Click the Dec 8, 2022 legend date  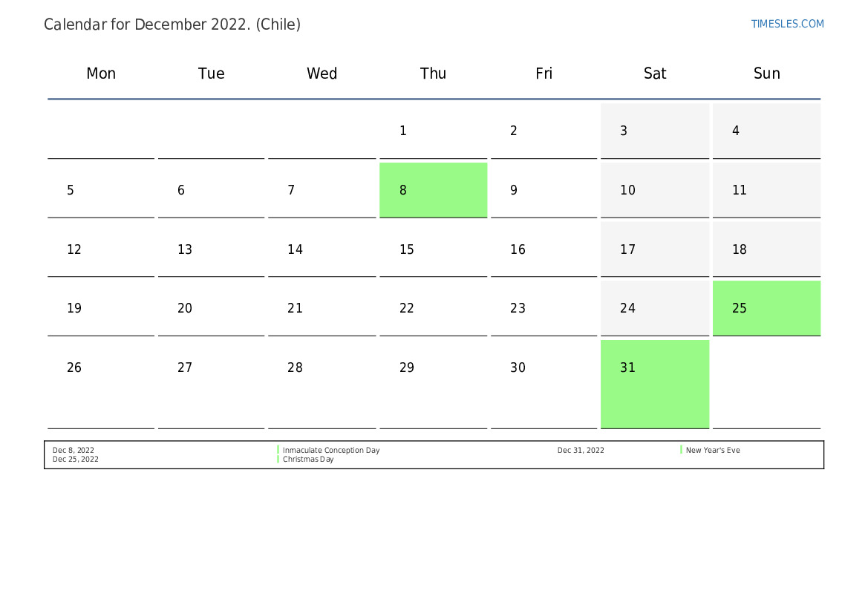click(x=74, y=450)
